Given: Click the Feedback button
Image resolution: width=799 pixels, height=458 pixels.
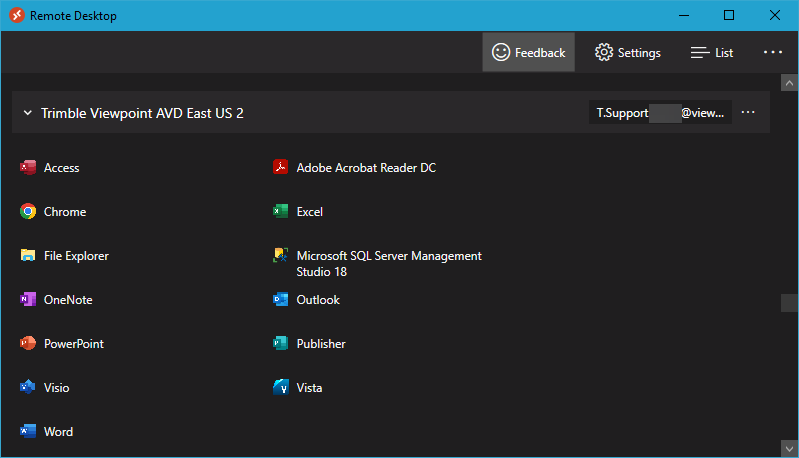Looking at the screenshot, I should tap(528, 52).
